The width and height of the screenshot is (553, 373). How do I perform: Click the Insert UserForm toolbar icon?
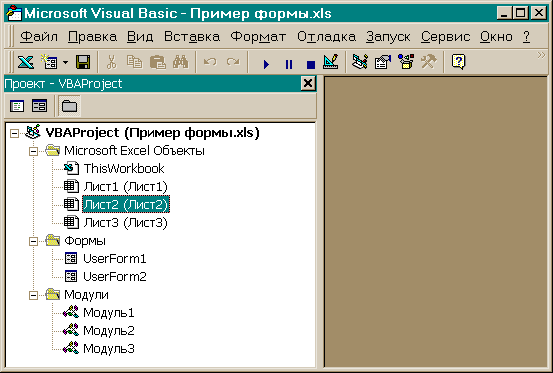point(50,62)
